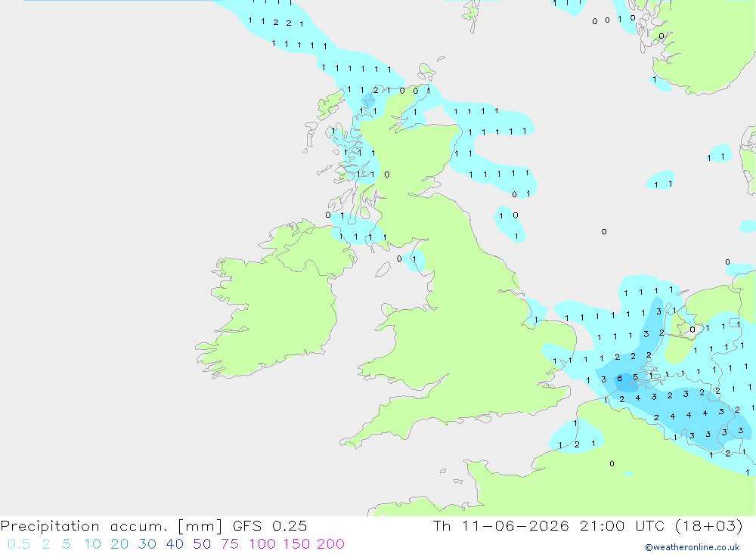Click the 'Precipitation accum. [mm]' title text
The width and height of the screenshot is (756, 554).
coord(111,526)
